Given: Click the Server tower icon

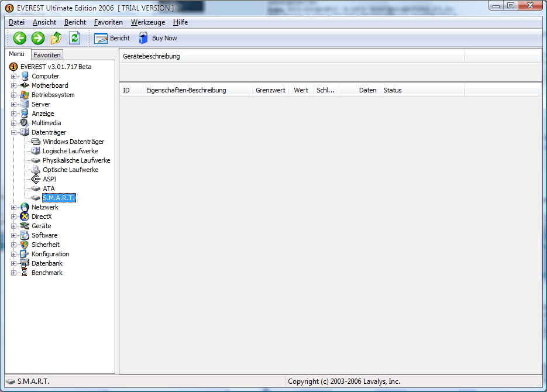Looking at the screenshot, I should [x=25, y=104].
